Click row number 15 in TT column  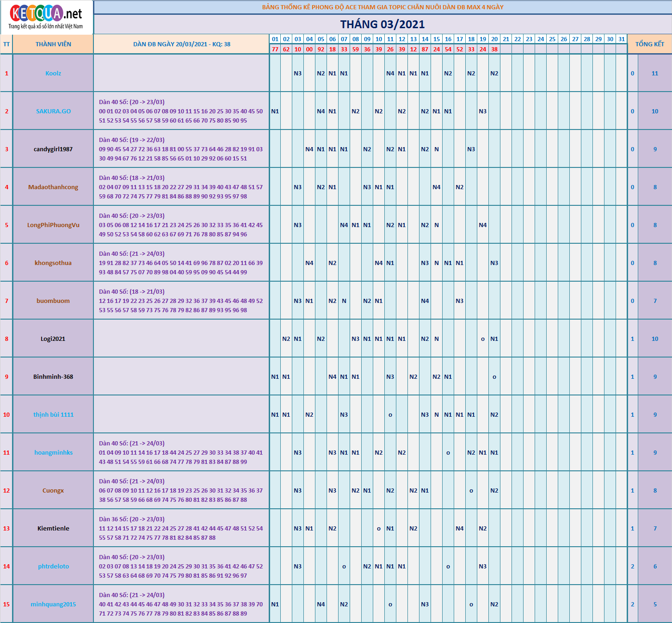coord(6,604)
